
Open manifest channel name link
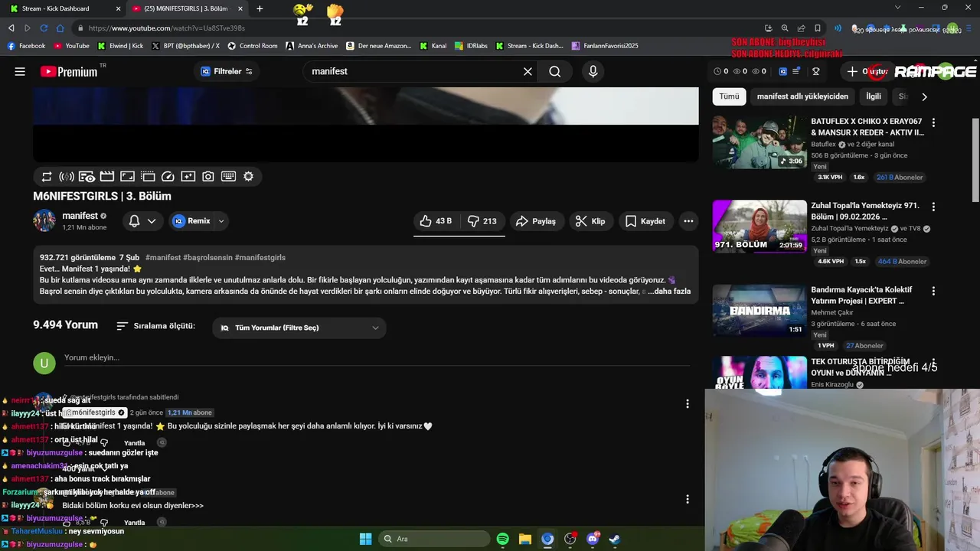click(80, 216)
